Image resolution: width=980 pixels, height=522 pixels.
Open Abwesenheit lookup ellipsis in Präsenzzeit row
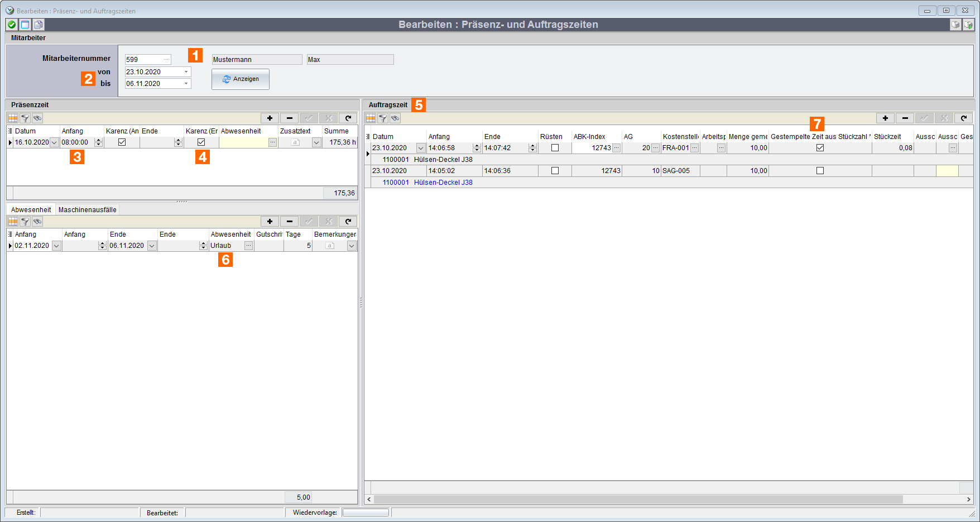pyautogui.click(x=272, y=142)
